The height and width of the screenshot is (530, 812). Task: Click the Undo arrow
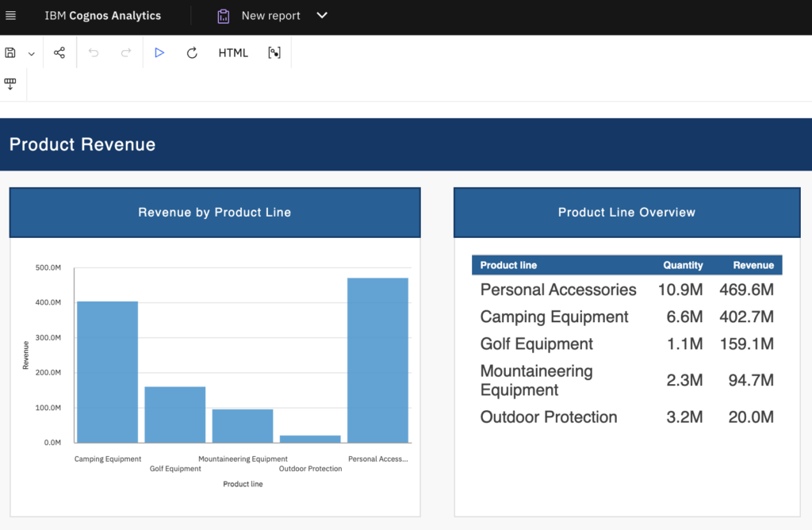coord(94,53)
